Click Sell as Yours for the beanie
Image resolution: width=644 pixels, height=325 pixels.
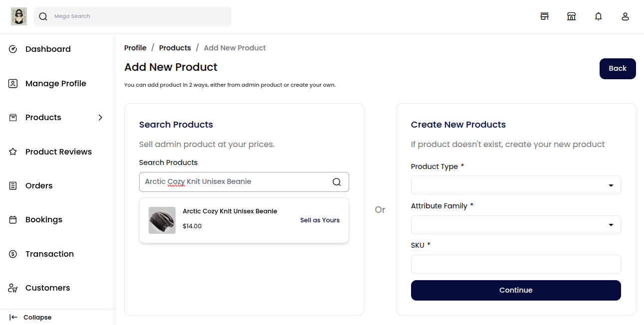click(x=320, y=220)
